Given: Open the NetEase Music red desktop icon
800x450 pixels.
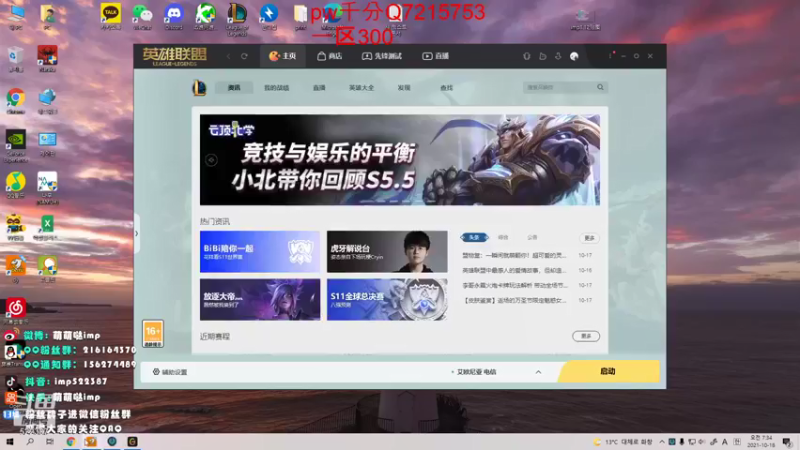Looking at the screenshot, I should (16, 310).
